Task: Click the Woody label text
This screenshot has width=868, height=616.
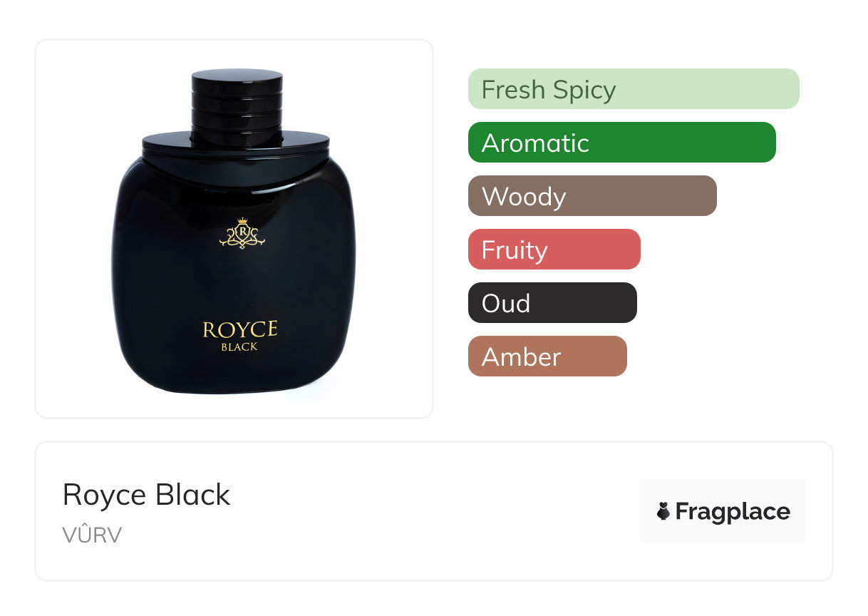Action: point(524,197)
